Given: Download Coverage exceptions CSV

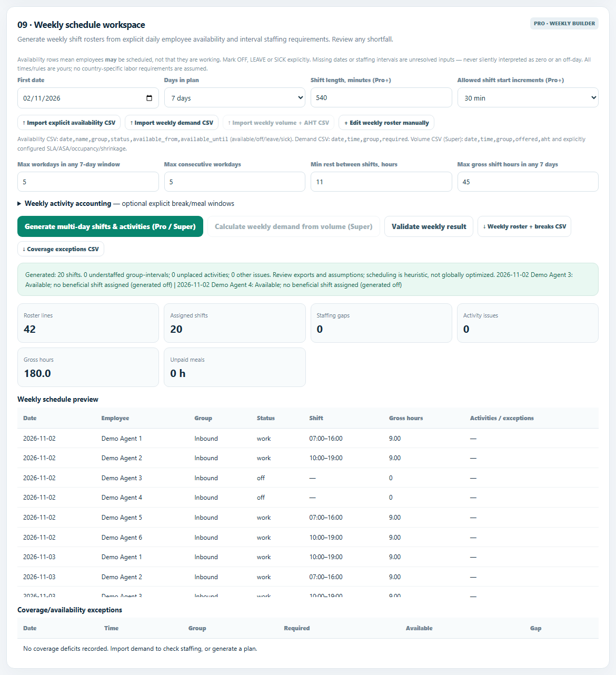Looking at the screenshot, I should pos(61,249).
